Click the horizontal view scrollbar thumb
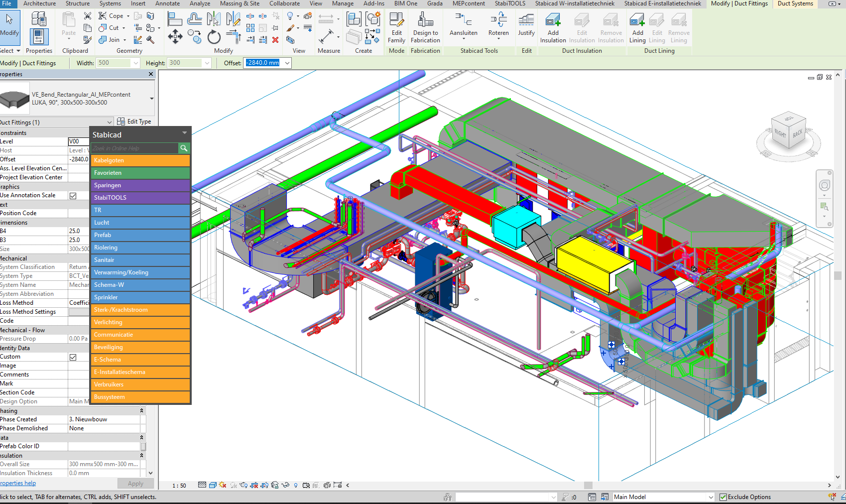Image resolution: width=846 pixels, height=504 pixels. pos(588,485)
